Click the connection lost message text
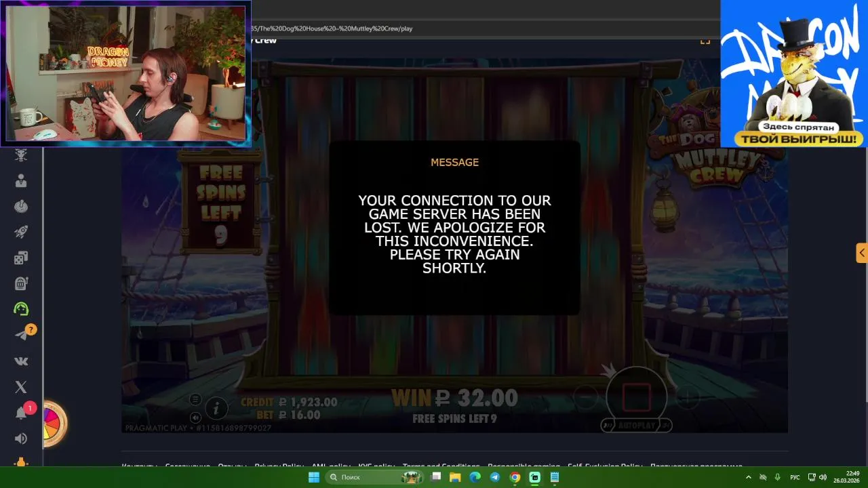The height and width of the screenshot is (488, 868). pyautogui.click(x=454, y=234)
